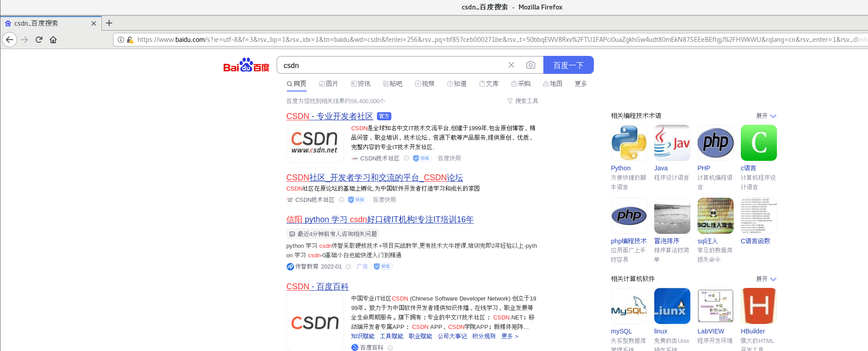Image resolution: width=868 pixels, height=351 pixels.
Task: Open the MySQL logo thumbnail
Action: tap(629, 306)
